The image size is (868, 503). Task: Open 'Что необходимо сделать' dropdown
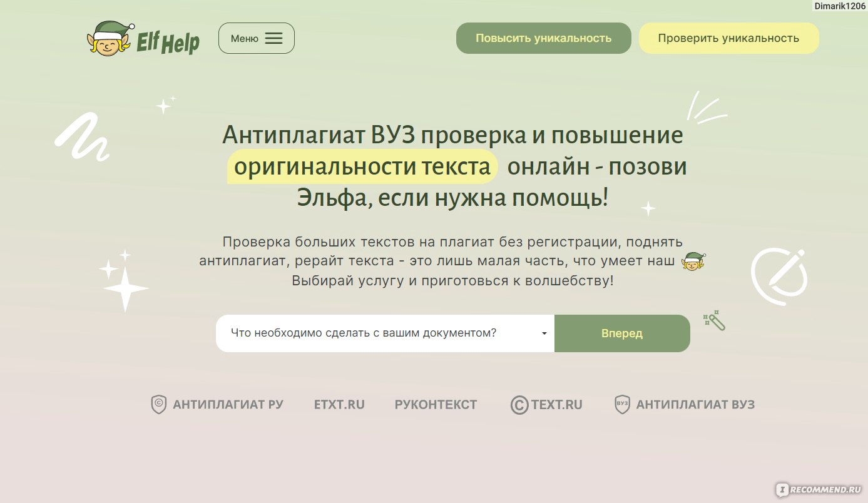tap(385, 333)
